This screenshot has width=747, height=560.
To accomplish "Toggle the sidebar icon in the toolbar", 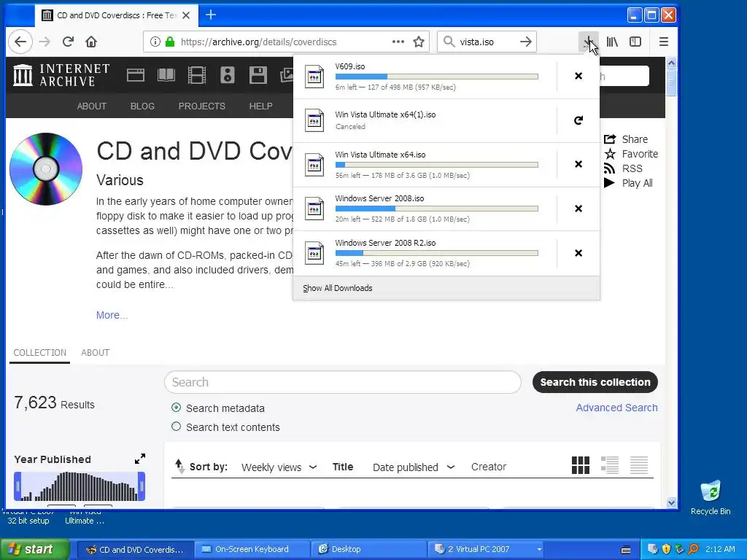I will [635, 42].
